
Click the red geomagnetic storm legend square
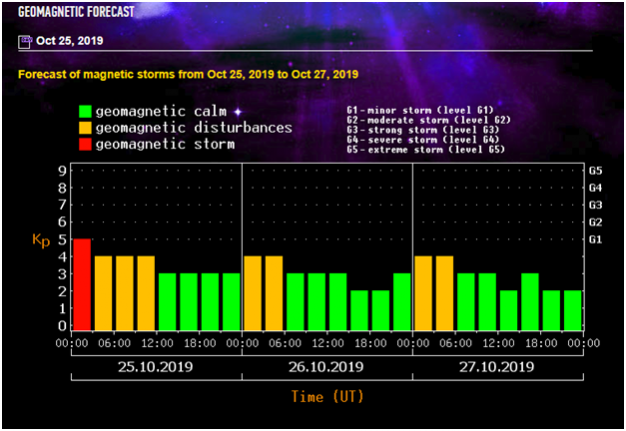[85, 144]
